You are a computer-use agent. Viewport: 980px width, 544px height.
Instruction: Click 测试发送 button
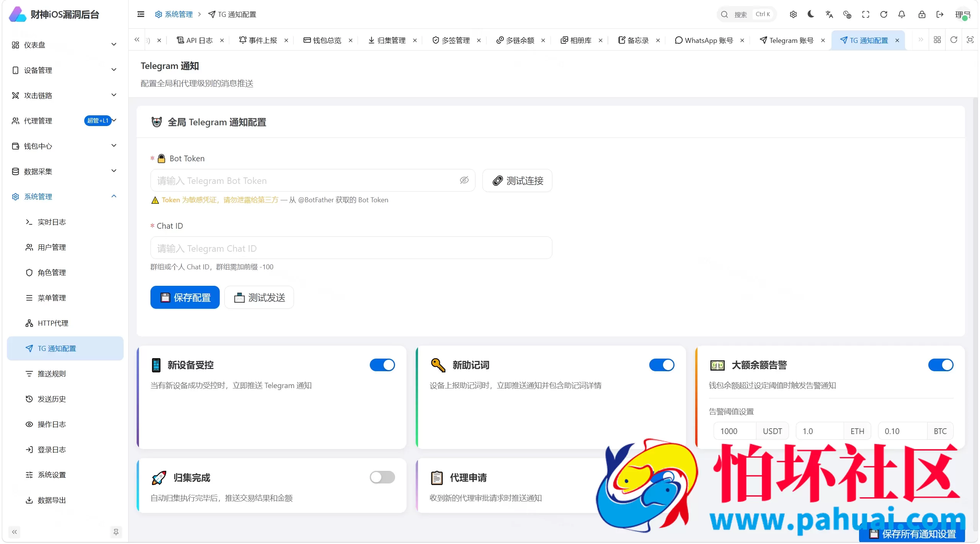pos(259,297)
